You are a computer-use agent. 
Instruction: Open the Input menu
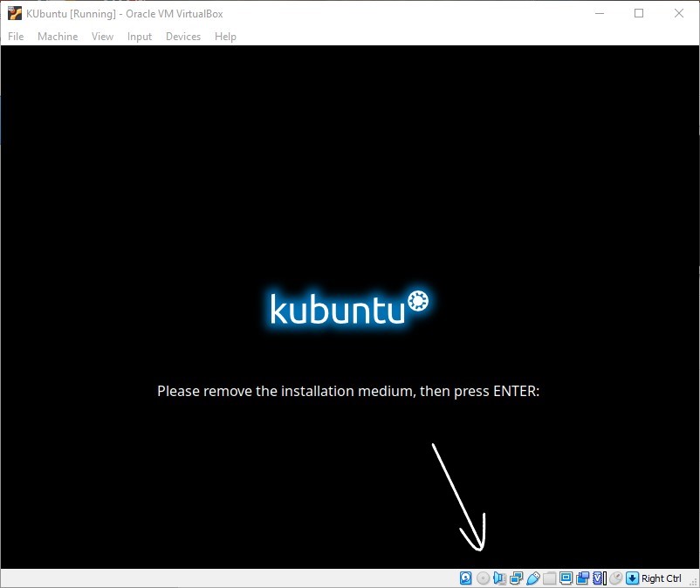tap(140, 36)
